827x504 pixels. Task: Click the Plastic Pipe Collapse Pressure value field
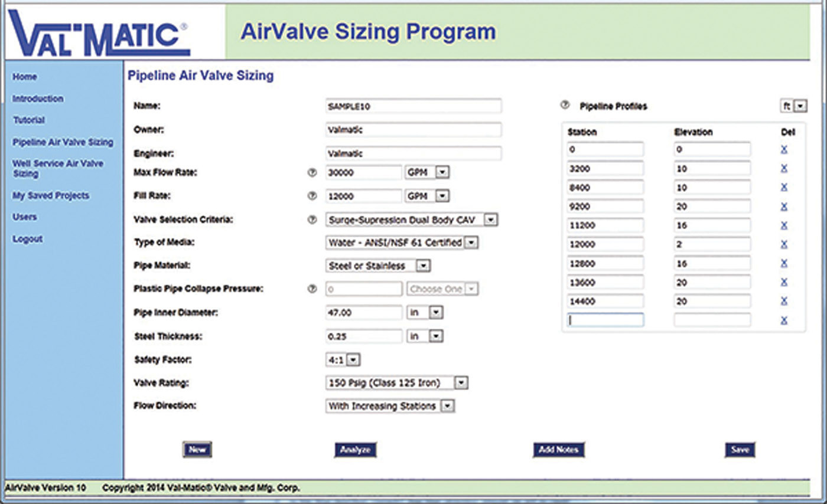coord(364,289)
